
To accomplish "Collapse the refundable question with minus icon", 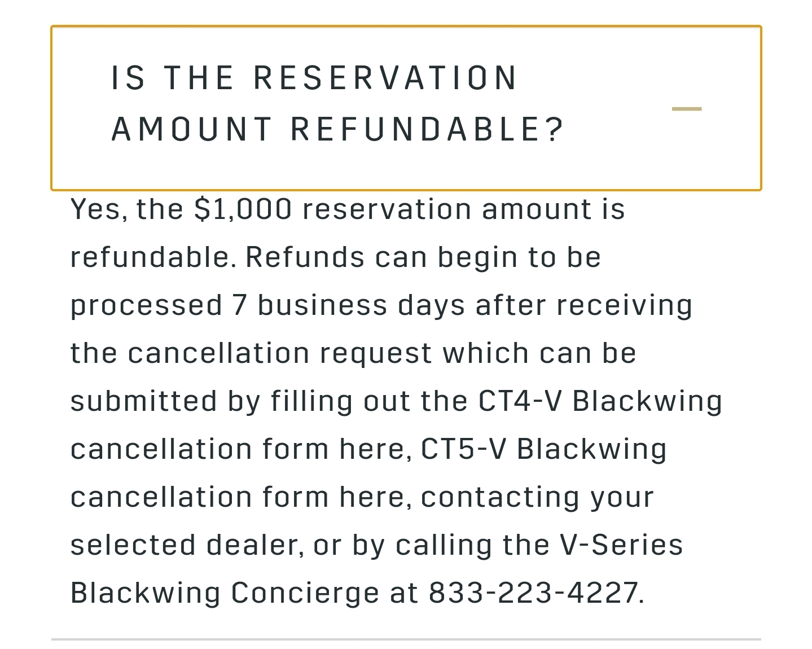I will [686, 109].
